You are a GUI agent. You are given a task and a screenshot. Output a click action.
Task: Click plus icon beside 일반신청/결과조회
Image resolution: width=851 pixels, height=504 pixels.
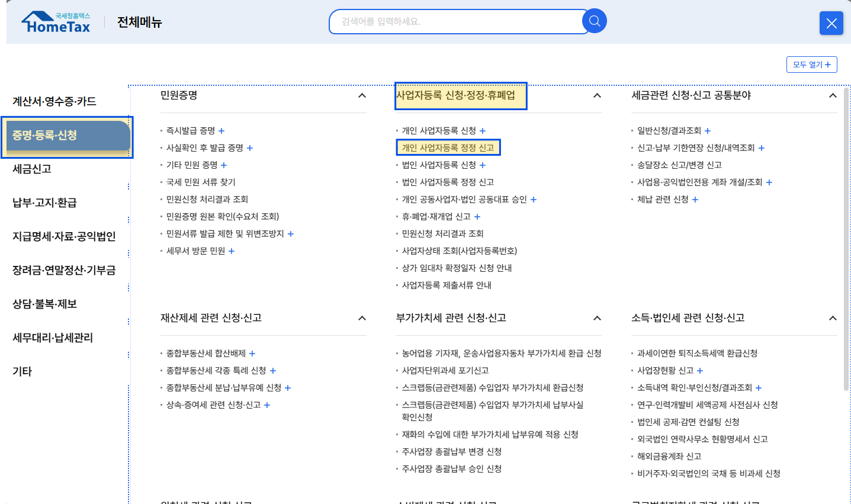pos(708,131)
